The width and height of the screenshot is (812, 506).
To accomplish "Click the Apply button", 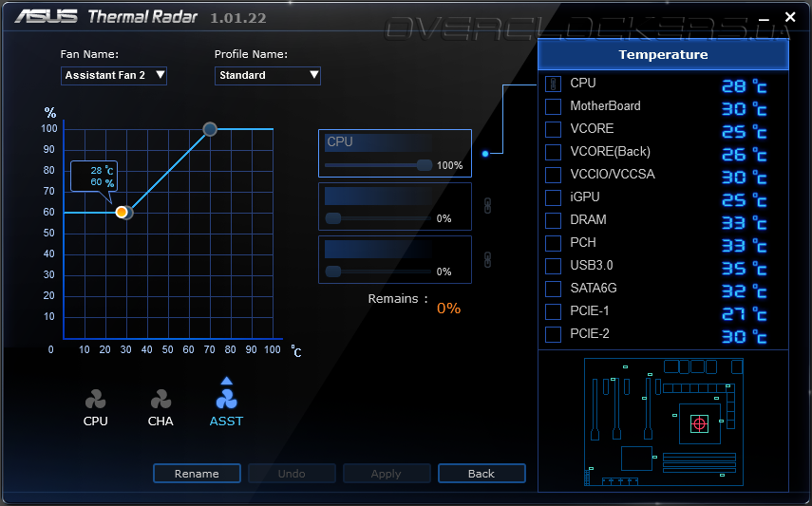I will pos(387,474).
